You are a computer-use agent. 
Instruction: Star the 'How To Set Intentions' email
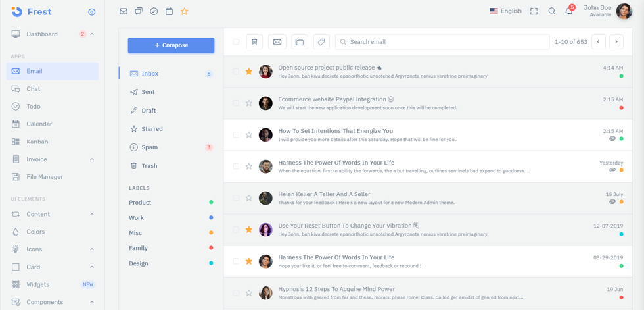point(248,135)
